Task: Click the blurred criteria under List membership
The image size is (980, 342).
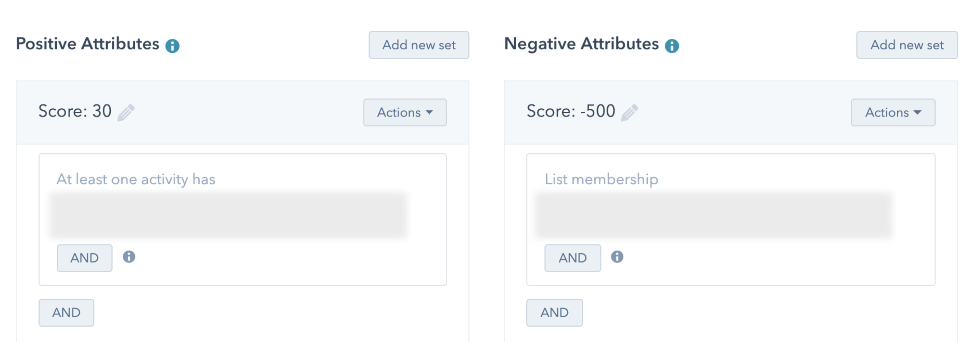Action: 714,215
